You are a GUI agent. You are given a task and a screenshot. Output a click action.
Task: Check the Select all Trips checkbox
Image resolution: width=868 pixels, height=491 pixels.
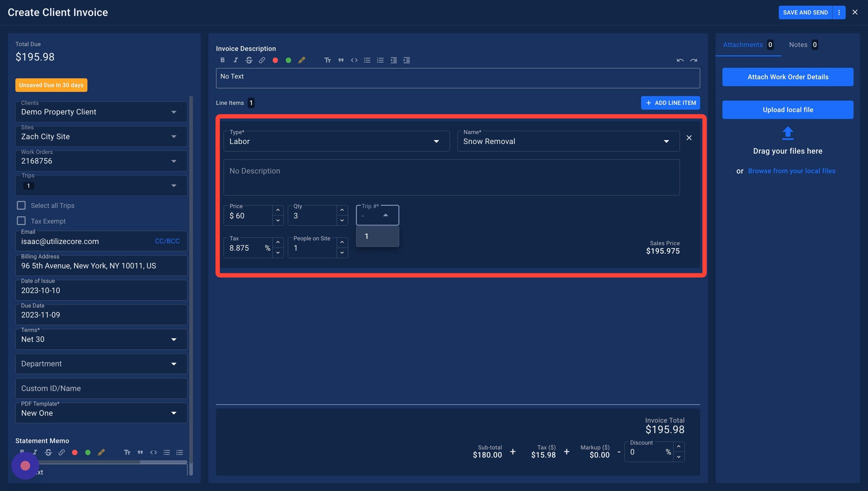[x=21, y=205]
